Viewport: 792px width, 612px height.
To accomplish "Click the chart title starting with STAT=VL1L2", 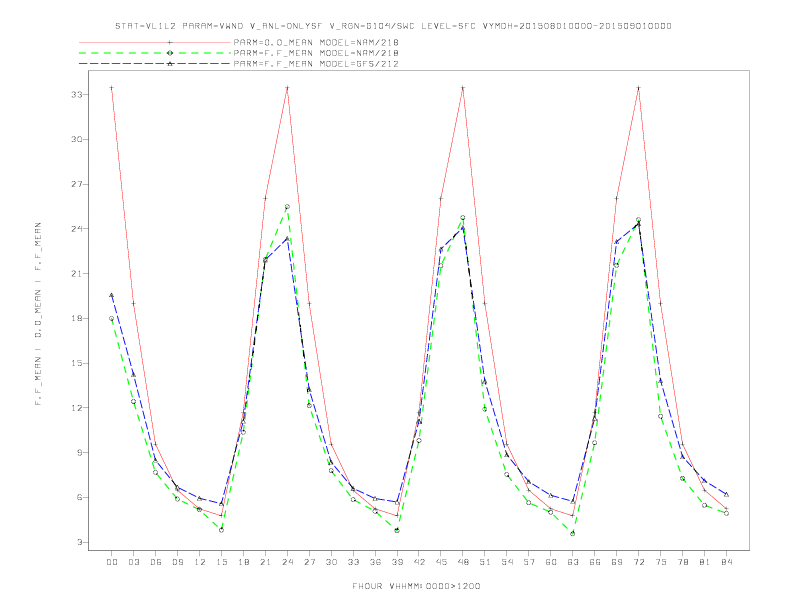I will tap(393, 26).
